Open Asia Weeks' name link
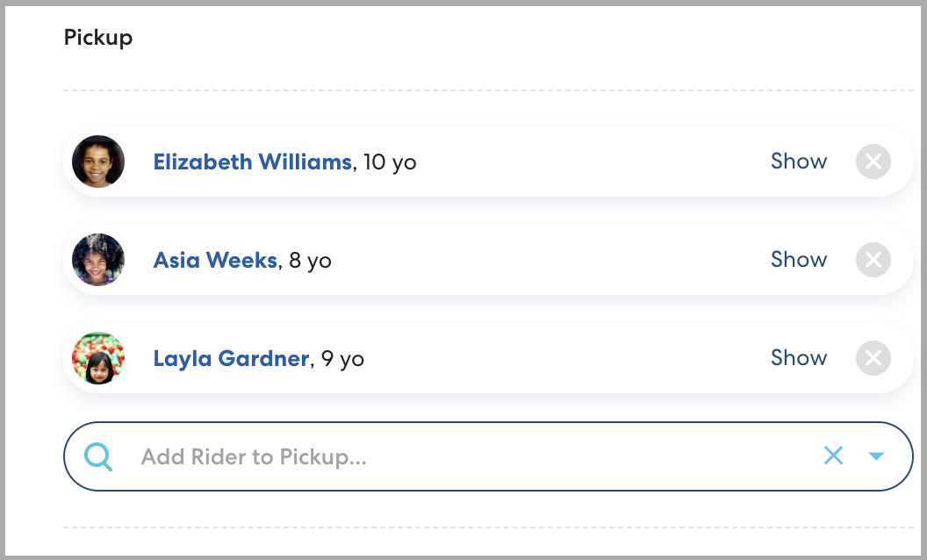 pyautogui.click(x=215, y=261)
